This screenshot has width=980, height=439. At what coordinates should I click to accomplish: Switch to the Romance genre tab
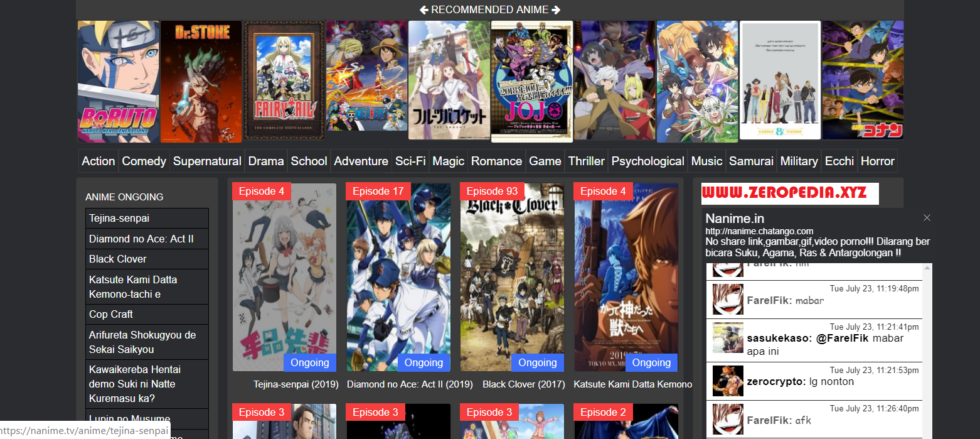pyautogui.click(x=496, y=161)
